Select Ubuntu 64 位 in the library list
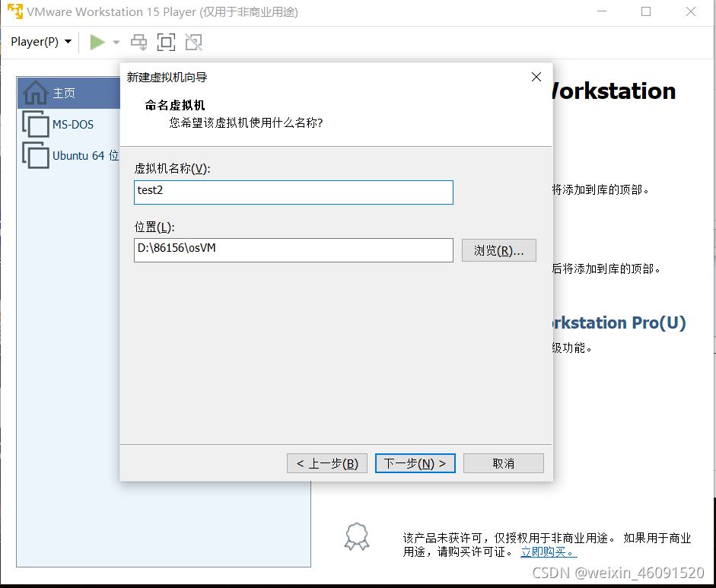This screenshot has width=716, height=588. pyautogui.click(x=82, y=155)
